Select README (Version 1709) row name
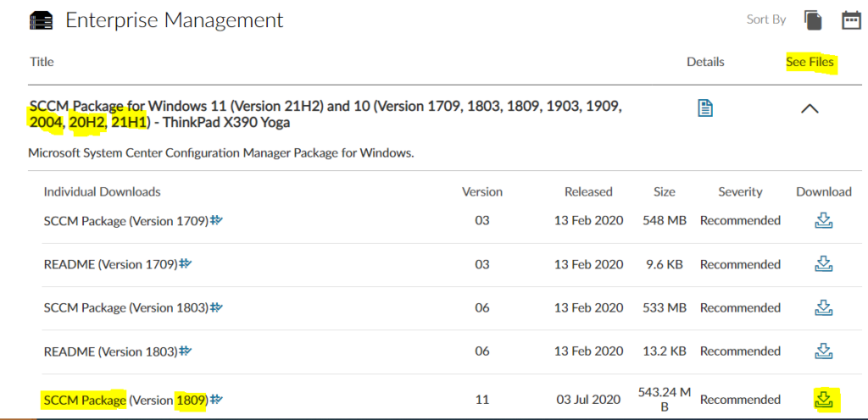This screenshot has height=420, width=868. pos(111,264)
